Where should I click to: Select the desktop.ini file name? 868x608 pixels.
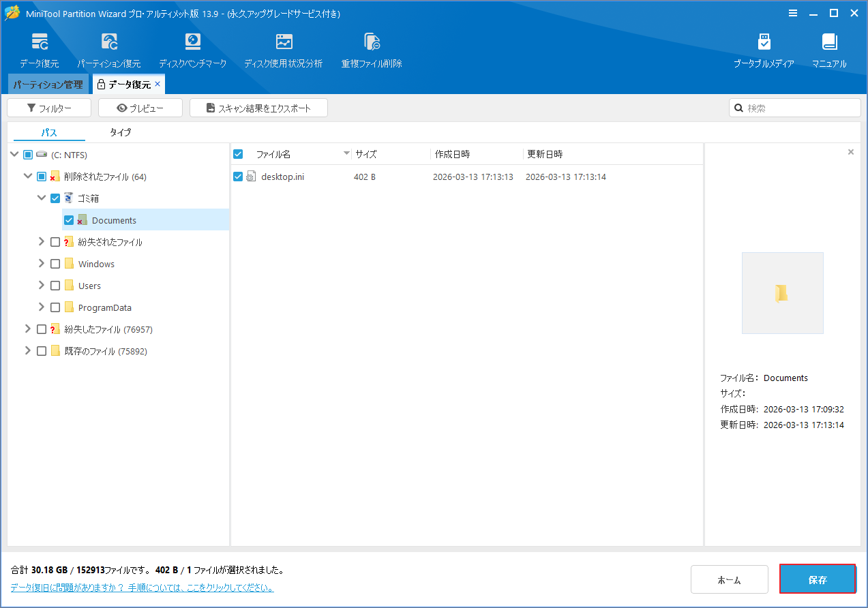click(282, 177)
